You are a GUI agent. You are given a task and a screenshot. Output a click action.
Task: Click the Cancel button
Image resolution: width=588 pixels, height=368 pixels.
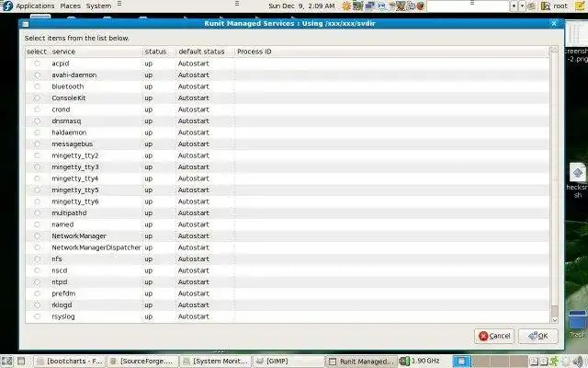click(494, 336)
